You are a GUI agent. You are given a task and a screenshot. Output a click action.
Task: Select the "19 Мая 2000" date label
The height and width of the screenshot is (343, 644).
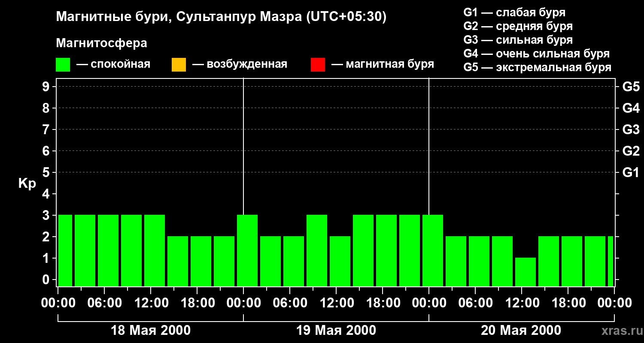coord(336,331)
